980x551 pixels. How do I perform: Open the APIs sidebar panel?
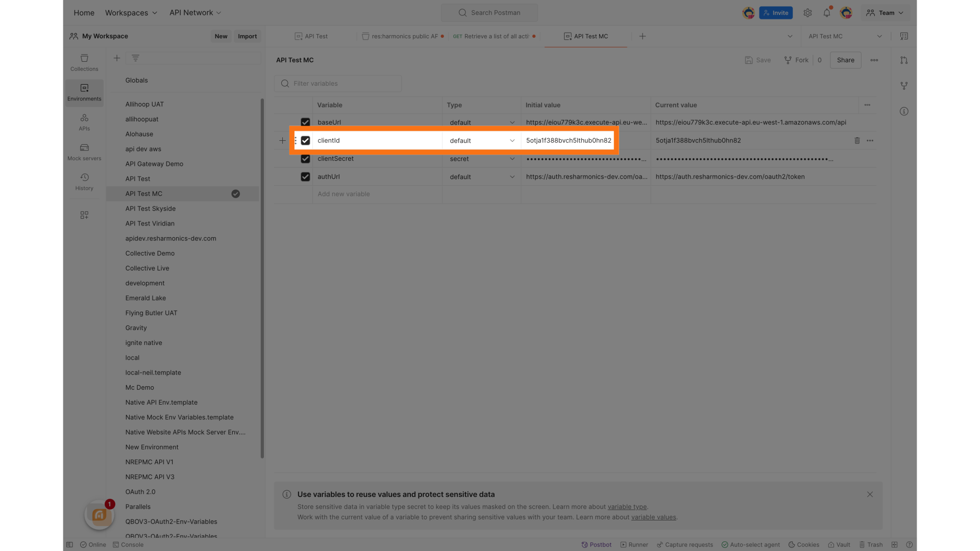[84, 122]
